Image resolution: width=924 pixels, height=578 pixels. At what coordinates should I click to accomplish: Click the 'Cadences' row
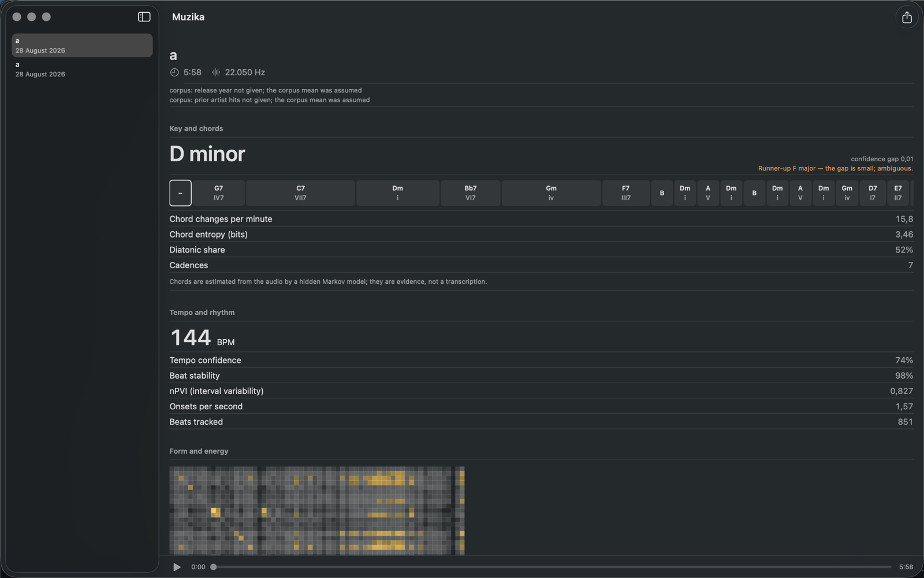click(541, 265)
